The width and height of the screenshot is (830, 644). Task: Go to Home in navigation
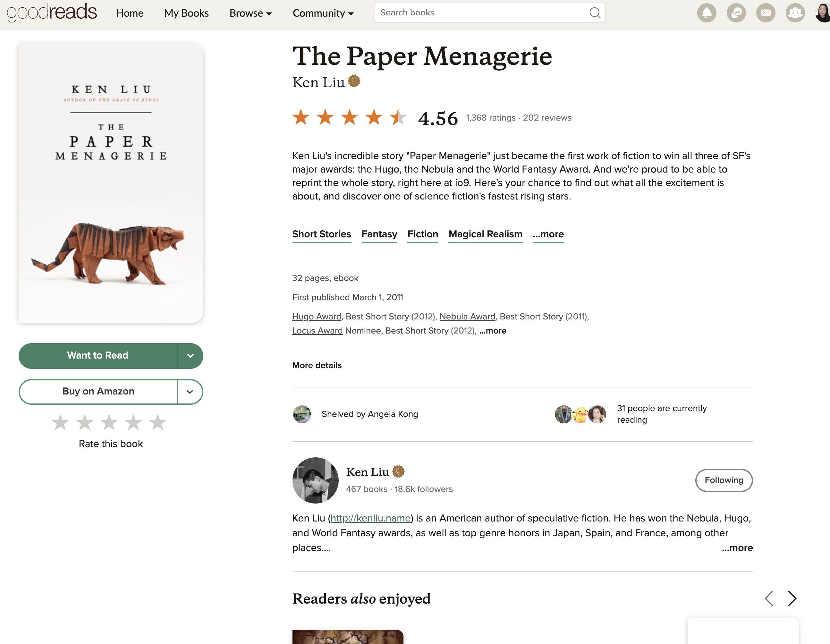coord(130,13)
